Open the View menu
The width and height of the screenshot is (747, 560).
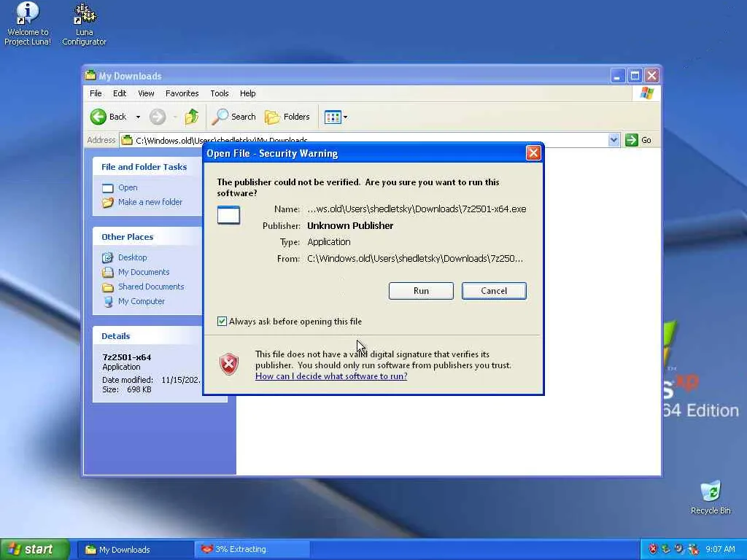pos(146,93)
